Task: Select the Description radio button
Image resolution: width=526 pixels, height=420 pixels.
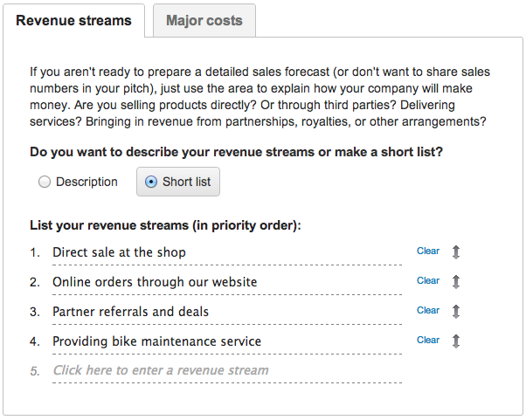Action: (x=45, y=182)
